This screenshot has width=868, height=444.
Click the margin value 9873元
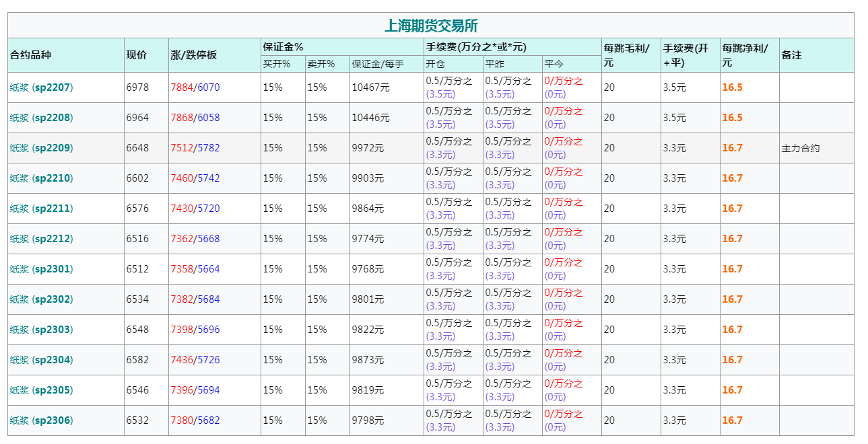(x=368, y=360)
